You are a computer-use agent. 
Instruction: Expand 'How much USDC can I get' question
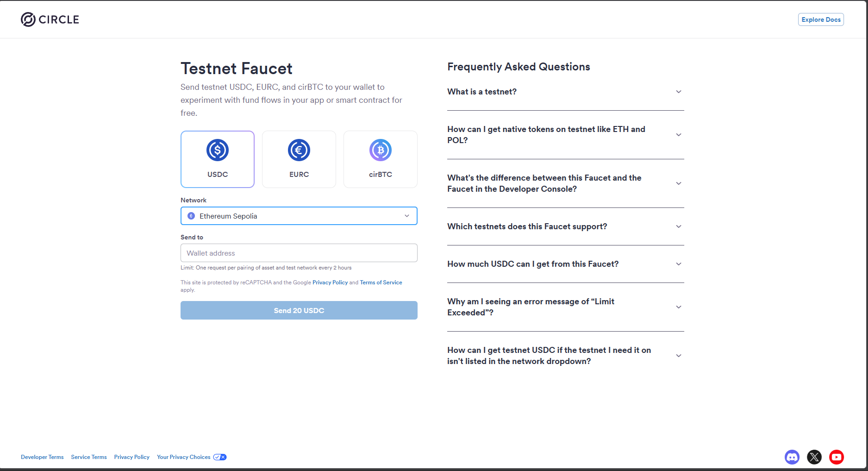click(566, 264)
